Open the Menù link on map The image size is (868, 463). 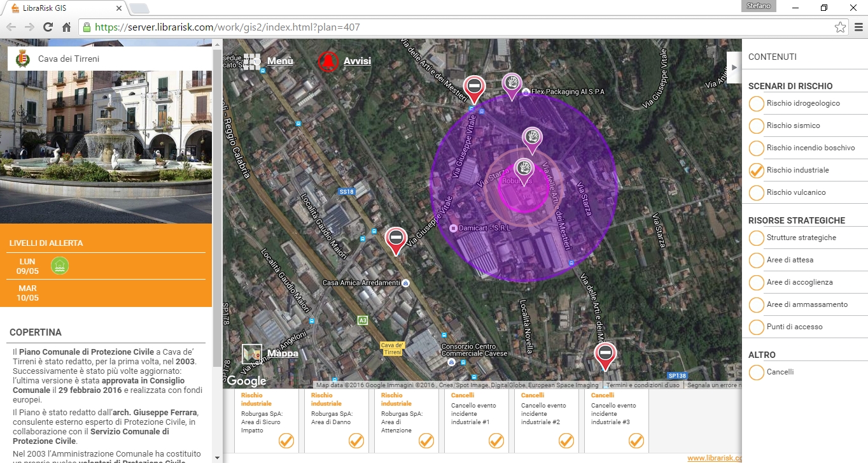(280, 61)
